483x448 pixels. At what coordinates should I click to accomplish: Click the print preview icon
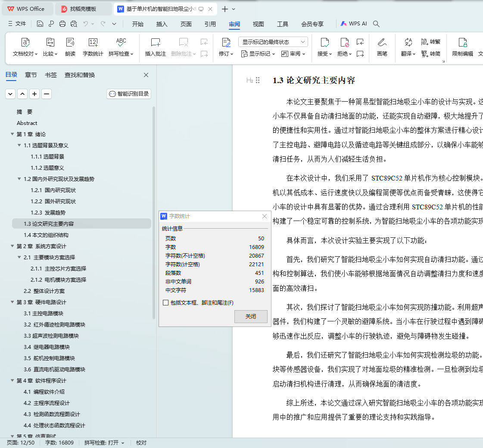(x=74, y=24)
